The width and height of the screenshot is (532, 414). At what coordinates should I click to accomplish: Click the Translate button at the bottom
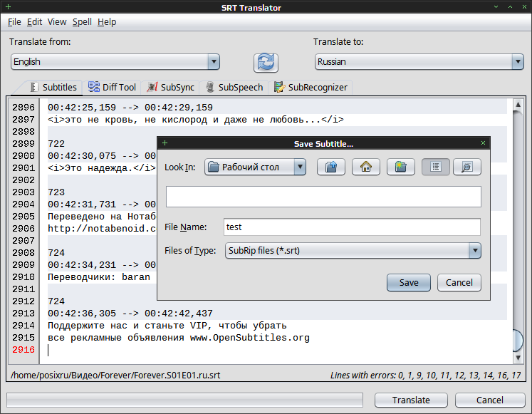[411, 400]
